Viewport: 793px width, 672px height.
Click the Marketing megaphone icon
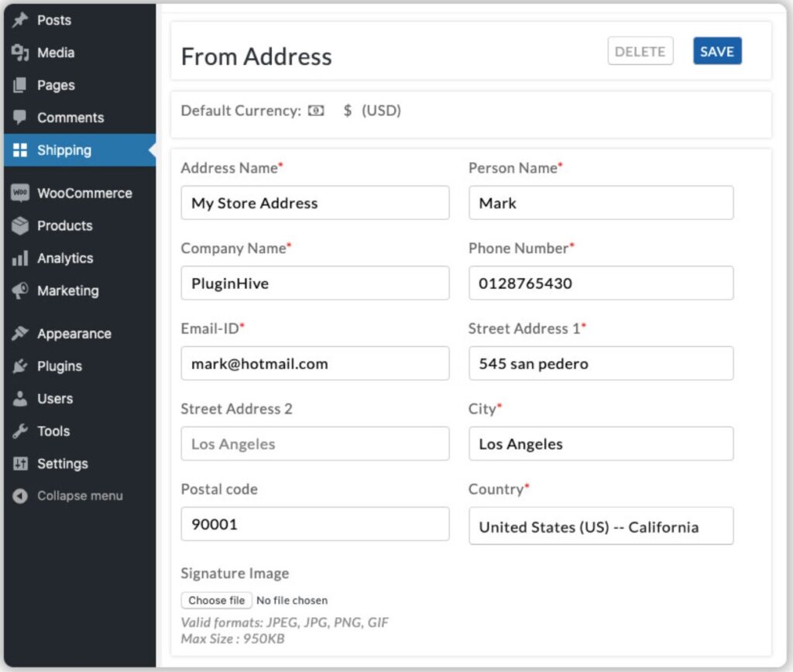click(19, 291)
